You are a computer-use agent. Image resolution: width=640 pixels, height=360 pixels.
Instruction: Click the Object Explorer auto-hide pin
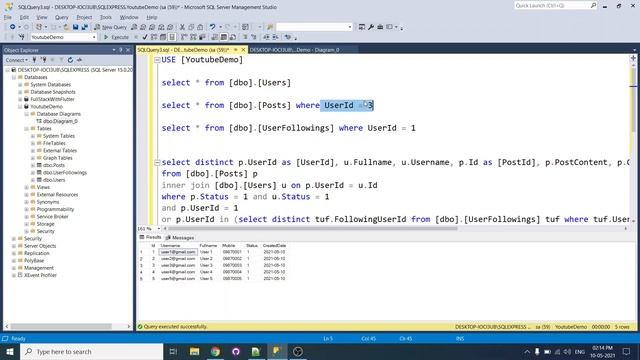tap(121, 50)
